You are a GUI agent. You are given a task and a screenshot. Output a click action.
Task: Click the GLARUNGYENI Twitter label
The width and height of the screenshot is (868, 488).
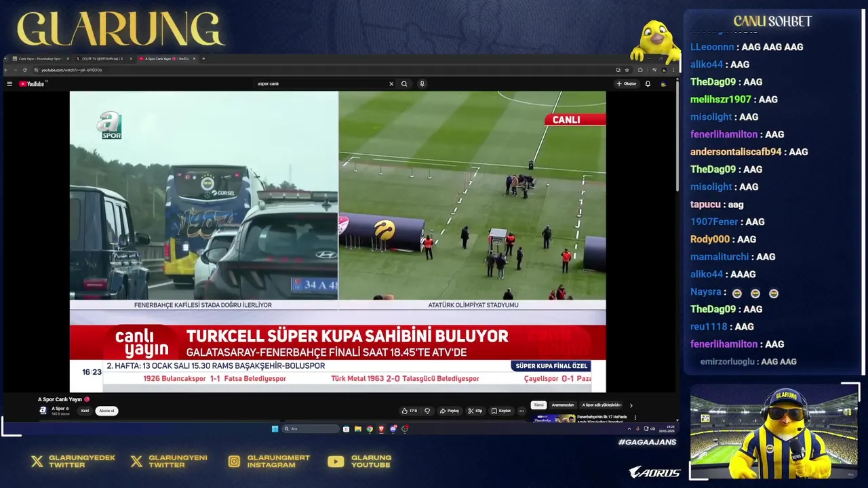(x=178, y=462)
